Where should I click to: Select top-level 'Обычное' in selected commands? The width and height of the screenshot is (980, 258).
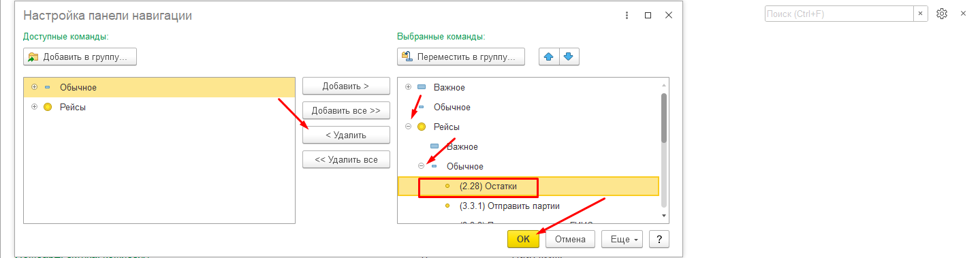528,107
